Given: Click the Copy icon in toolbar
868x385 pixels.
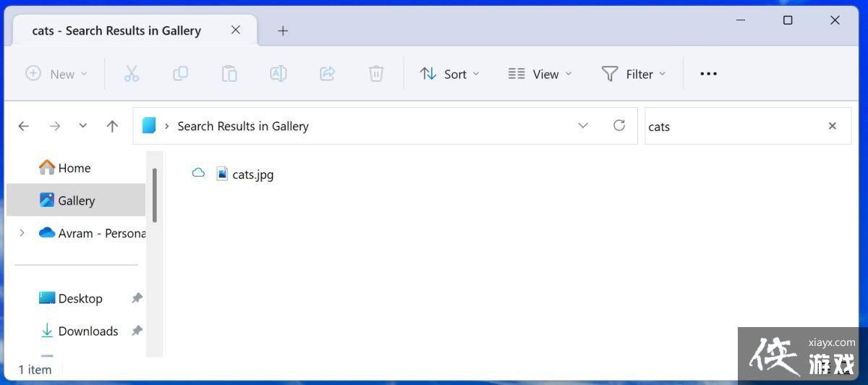Looking at the screenshot, I should click(x=180, y=74).
